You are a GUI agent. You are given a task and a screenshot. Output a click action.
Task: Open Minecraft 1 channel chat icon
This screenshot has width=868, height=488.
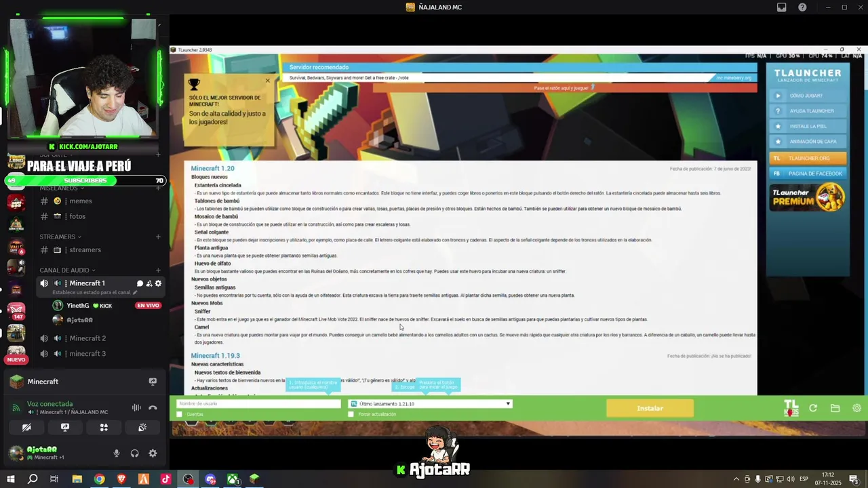(x=140, y=283)
